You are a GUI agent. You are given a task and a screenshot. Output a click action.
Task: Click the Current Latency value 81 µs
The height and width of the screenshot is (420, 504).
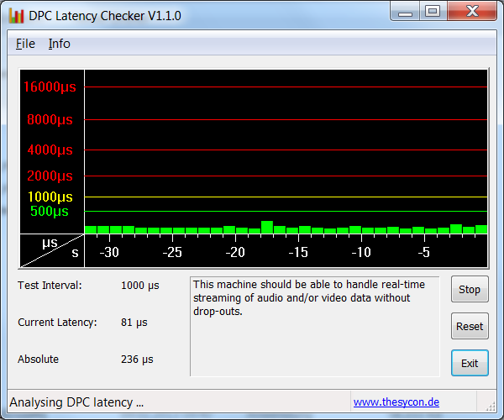coord(134,323)
